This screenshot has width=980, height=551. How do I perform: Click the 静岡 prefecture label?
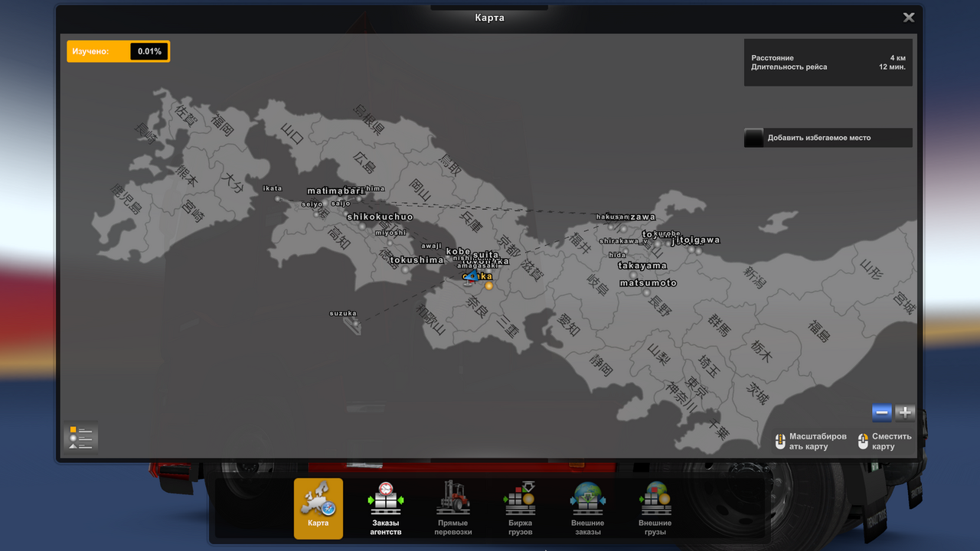click(x=601, y=365)
